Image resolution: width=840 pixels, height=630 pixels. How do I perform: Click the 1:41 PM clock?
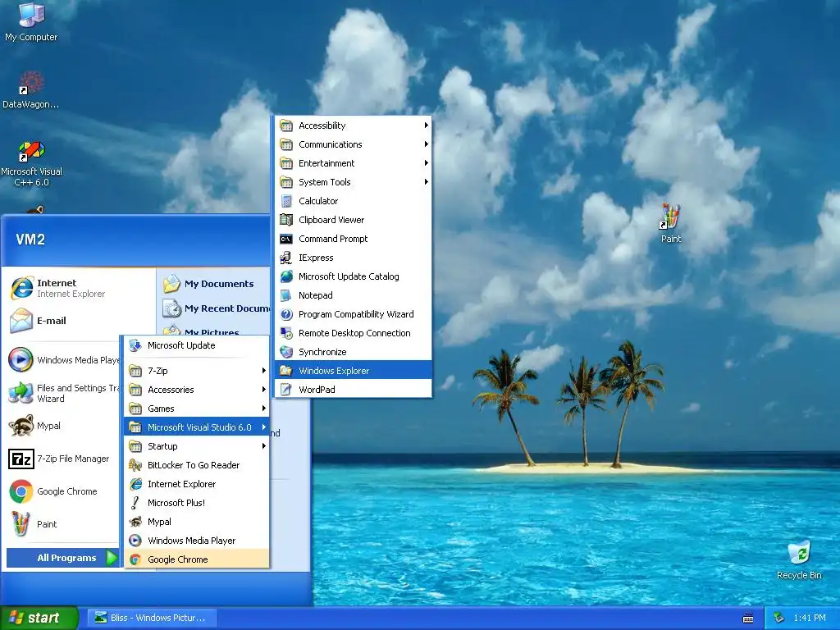[810, 618]
